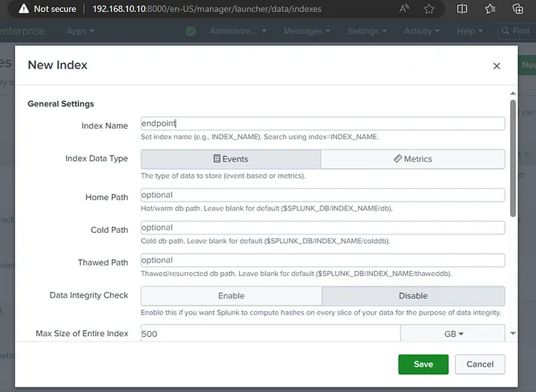
Task: Open the GB size unit dropdown
Action: click(453, 334)
